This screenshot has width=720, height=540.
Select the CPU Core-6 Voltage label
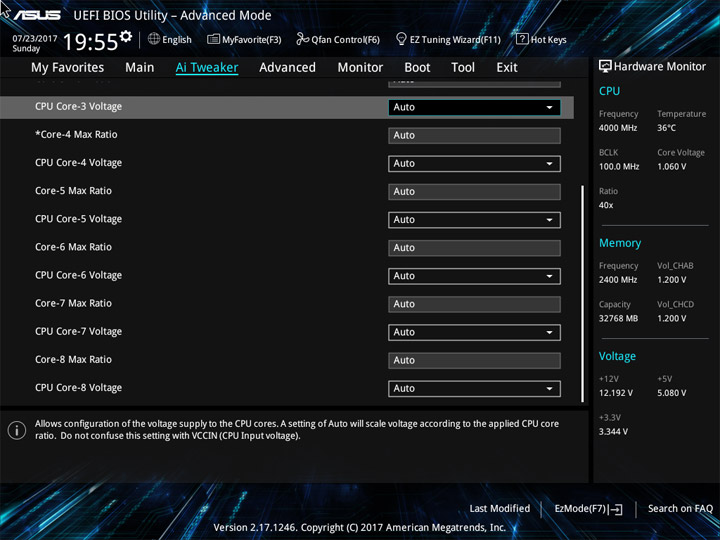pos(79,276)
